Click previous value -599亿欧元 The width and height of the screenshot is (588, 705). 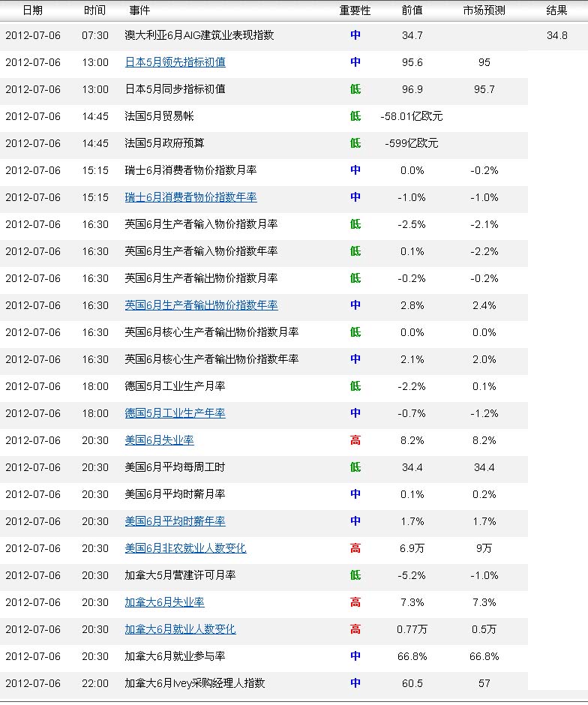[412, 143]
